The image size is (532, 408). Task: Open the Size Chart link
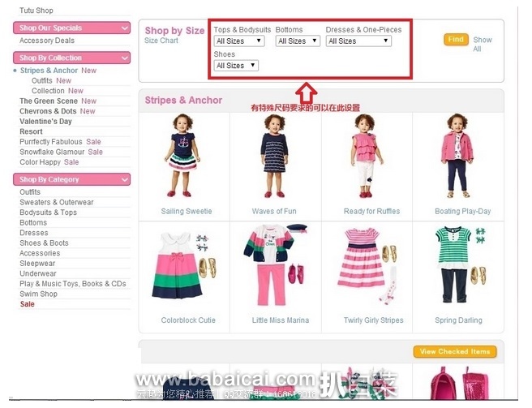(161, 41)
